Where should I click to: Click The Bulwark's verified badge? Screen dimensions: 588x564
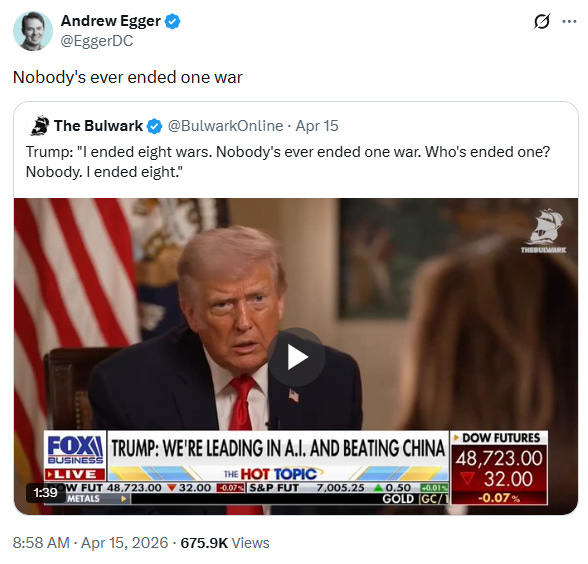pyautogui.click(x=154, y=126)
